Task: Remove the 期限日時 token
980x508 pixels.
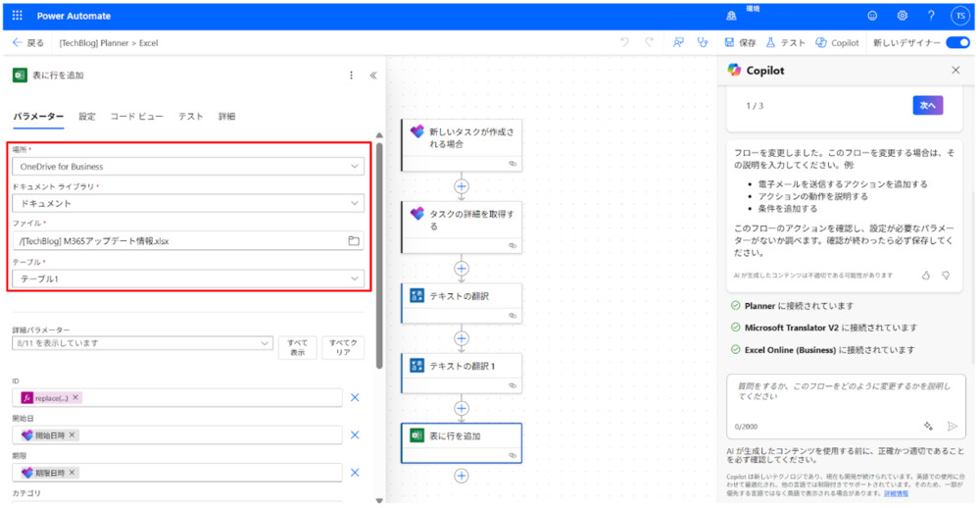Action: click(x=72, y=473)
